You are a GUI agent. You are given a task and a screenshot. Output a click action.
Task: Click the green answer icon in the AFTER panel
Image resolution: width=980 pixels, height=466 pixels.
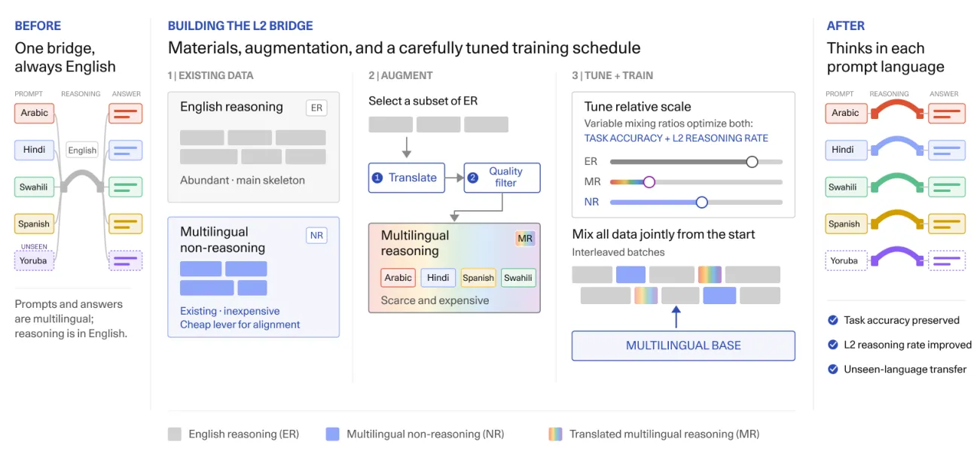pyautogui.click(x=948, y=187)
